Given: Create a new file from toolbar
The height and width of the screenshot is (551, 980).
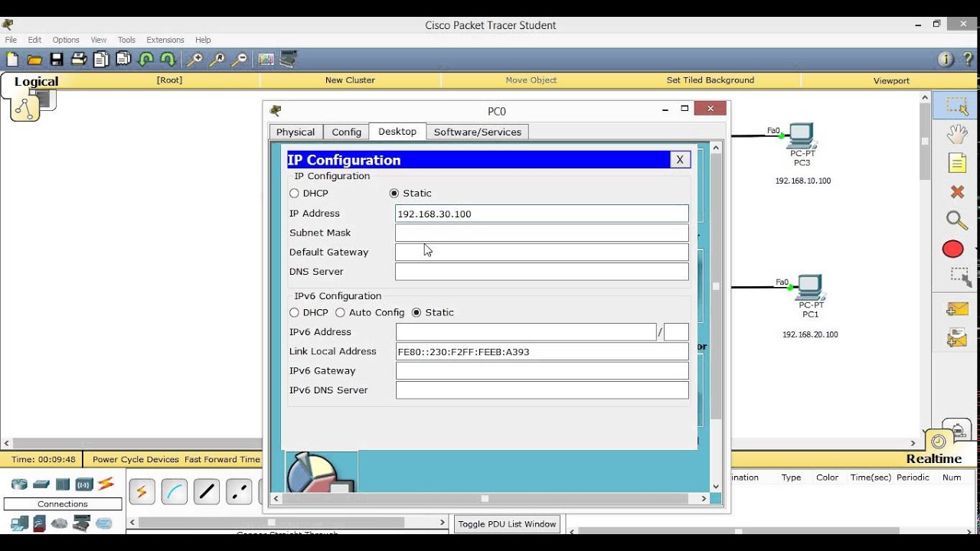Looking at the screenshot, I should click(x=12, y=60).
